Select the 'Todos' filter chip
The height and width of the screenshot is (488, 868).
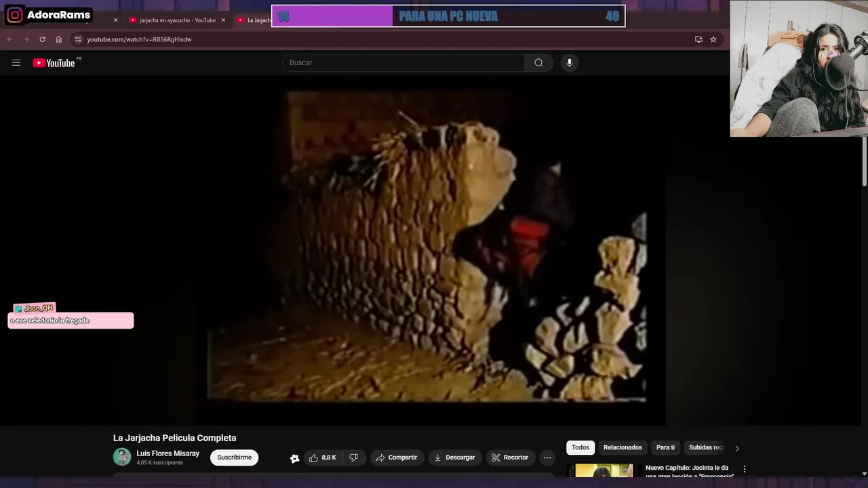(580, 447)
